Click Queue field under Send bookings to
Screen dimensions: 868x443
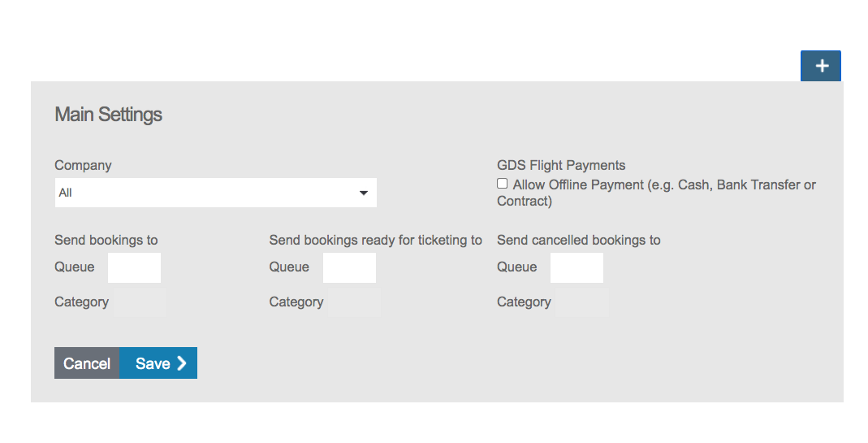134,267
